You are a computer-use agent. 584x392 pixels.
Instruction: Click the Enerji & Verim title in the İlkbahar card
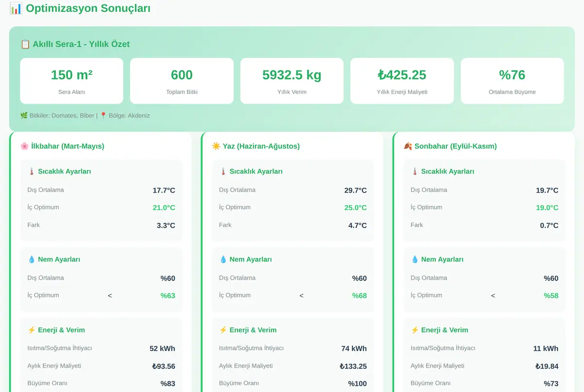click(x=61, y=330)
